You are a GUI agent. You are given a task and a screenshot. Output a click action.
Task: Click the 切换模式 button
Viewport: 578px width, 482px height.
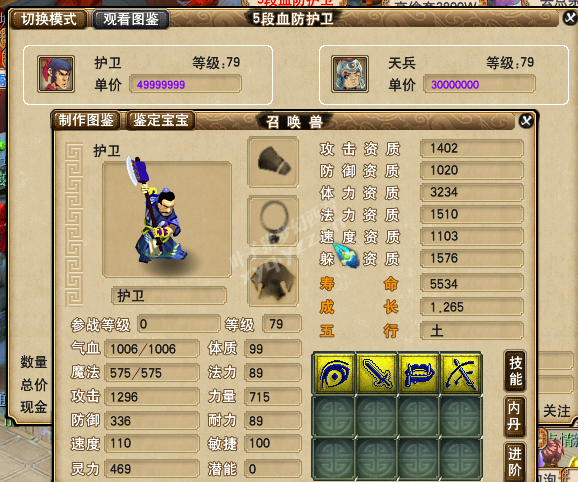pos(49,19)
